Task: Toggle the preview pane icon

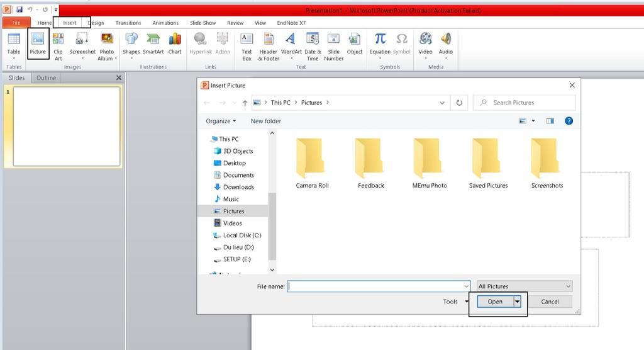Action: point(550,121)
